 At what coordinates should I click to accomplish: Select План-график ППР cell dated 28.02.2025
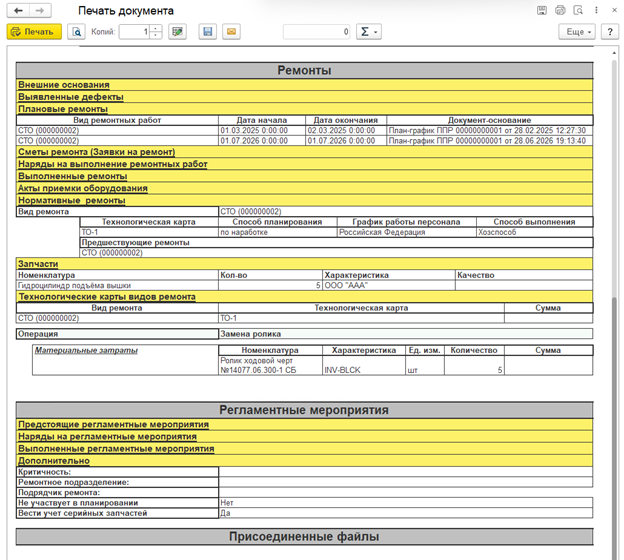point(489,131)
